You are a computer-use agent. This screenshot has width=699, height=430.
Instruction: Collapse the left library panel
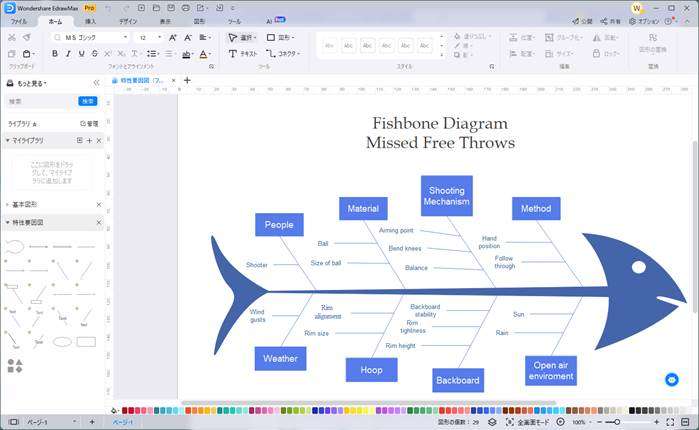pyautogui.click(x=96, y=83)
